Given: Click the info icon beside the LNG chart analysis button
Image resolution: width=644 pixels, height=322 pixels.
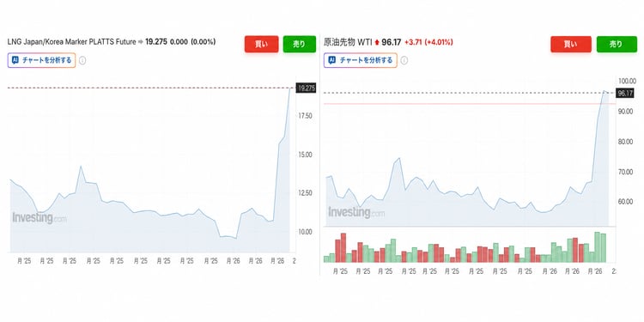Looking at the screenshot, I should coord(82,61).
